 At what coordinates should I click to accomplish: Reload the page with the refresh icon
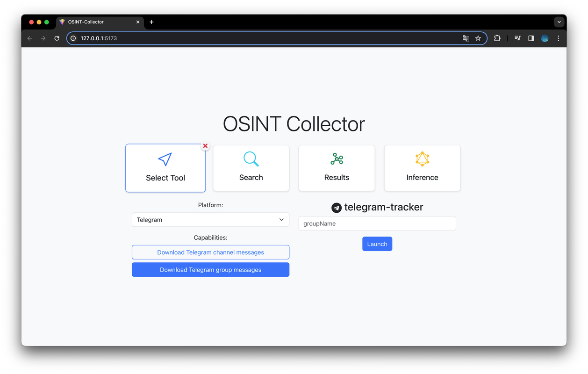57,38
